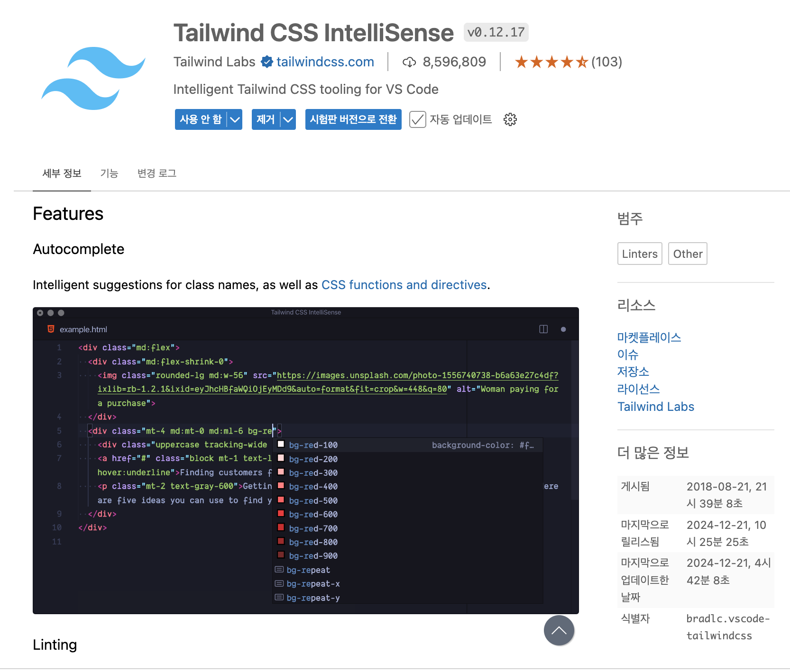Click the star rating icons
Screen dimensions: 790x672
(551, 62)
